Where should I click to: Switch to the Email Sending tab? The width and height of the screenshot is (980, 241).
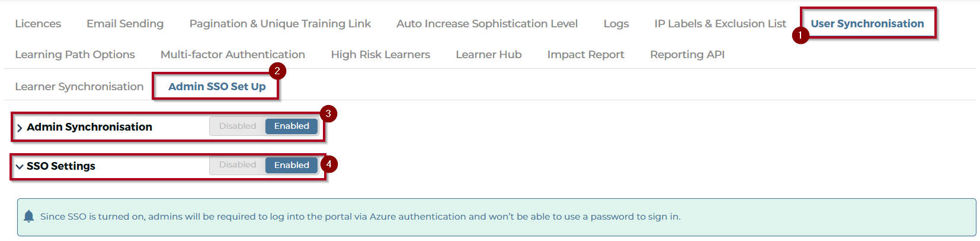pos(125,24)
